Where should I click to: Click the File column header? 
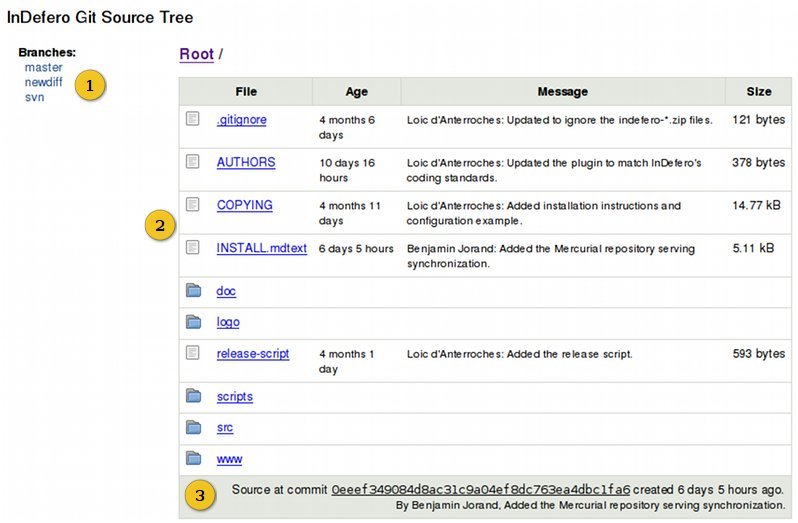246,92
